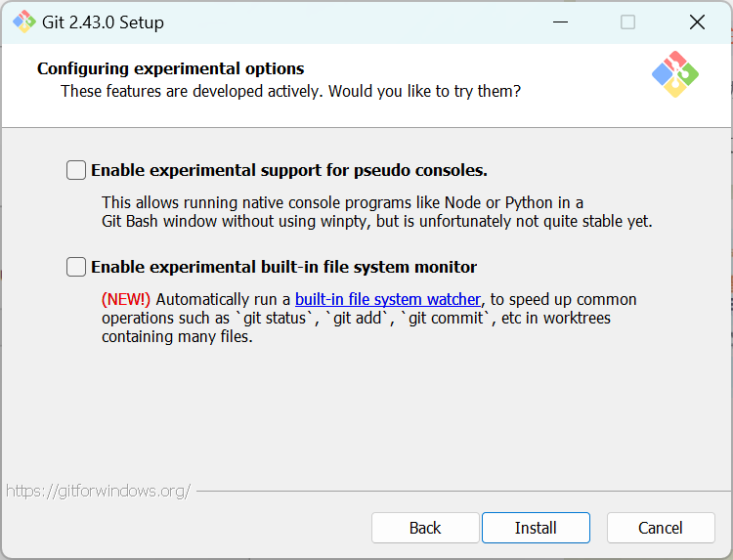Close the Git 2.43.0 Setup window
The image size is (733, 560).
tap(697, 22)
